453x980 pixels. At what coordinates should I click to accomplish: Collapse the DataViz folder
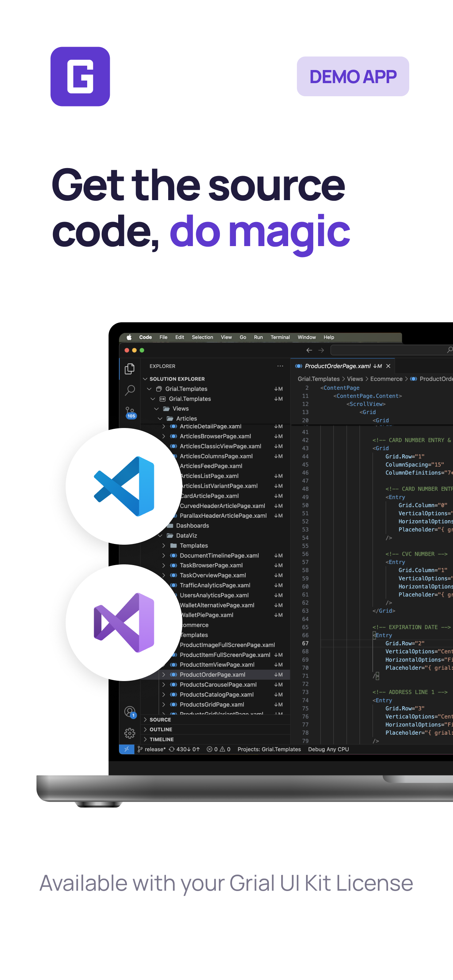tap(160, 535)
